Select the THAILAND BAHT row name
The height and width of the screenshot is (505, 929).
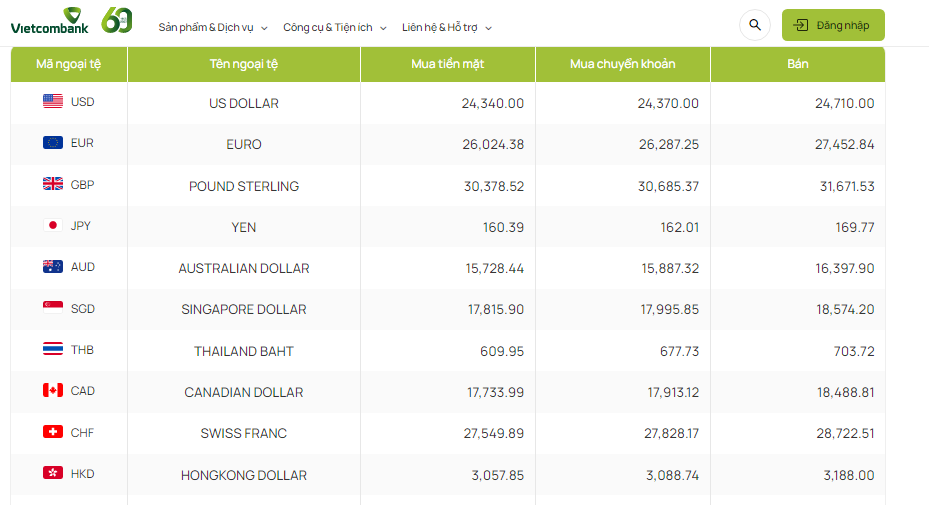[244, 351]
